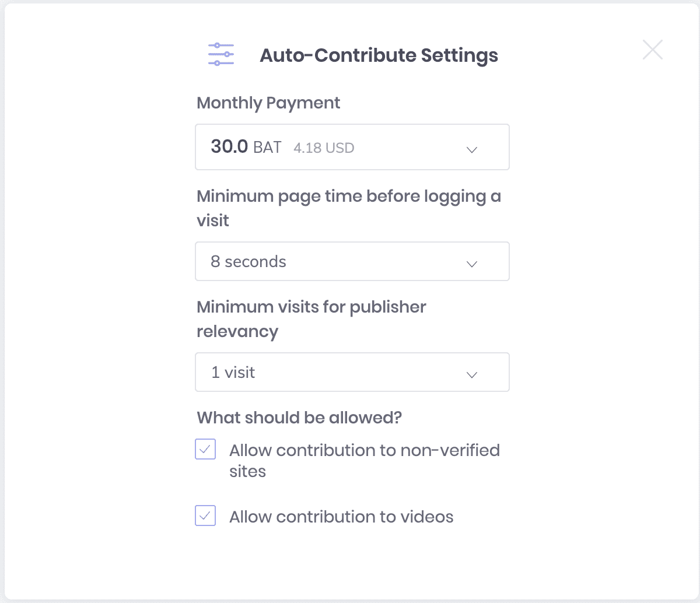Screen dimensions: 700x603
Task: Click the 4.18 USD conversion text
Action: (x=324, y=148)
